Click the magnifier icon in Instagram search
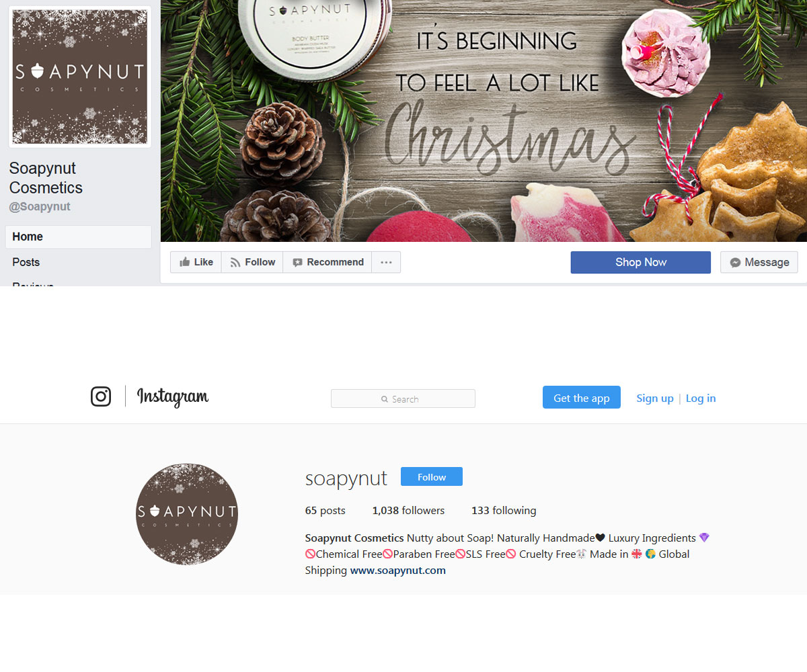 coord(385,399)
